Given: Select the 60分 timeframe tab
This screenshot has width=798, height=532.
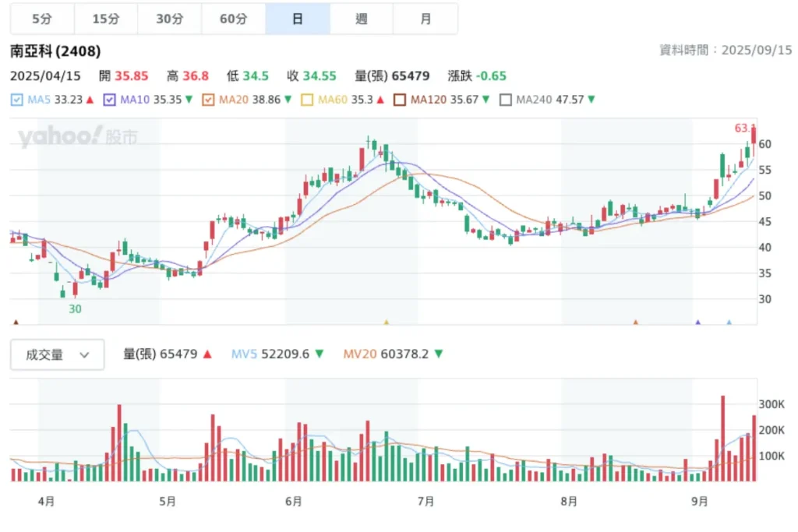Looking at the screenshot, I should (233, 19).
